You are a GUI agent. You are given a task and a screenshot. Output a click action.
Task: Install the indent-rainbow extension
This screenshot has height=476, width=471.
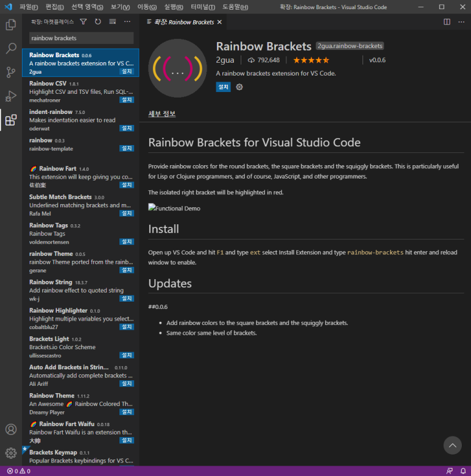point(127,128)
